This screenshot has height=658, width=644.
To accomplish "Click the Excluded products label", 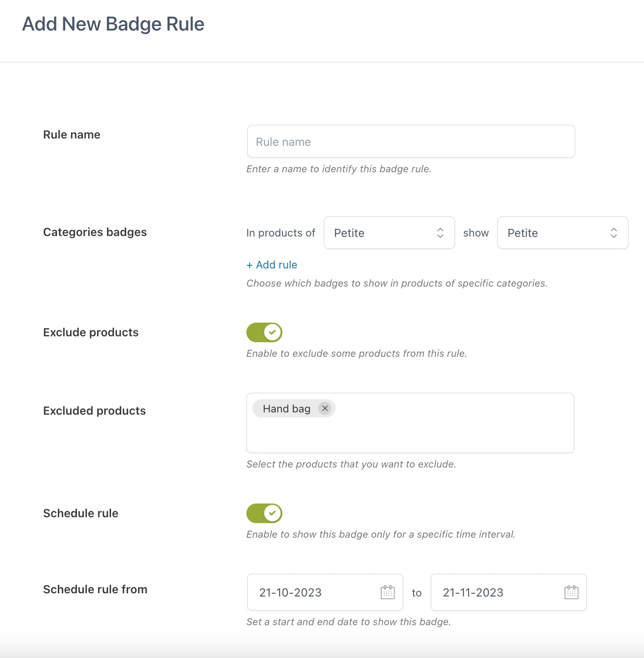I will [94, 411].
